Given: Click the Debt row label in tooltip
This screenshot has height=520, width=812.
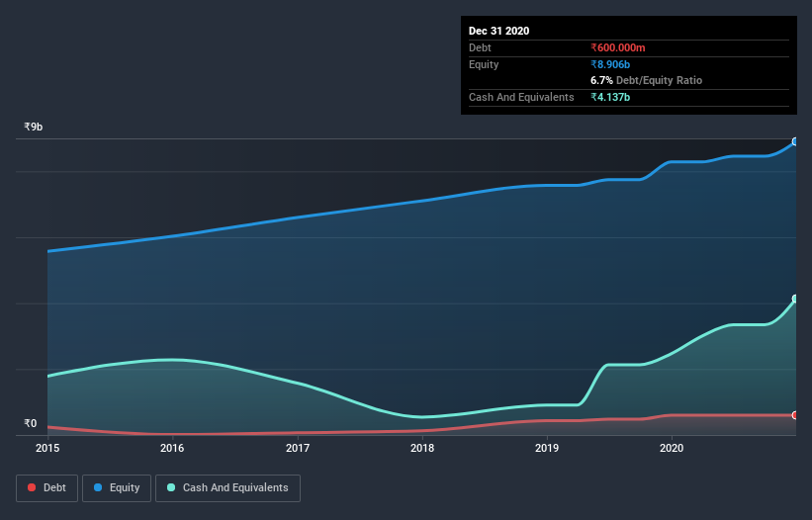Looking at the screenshot, I should 480,47.
